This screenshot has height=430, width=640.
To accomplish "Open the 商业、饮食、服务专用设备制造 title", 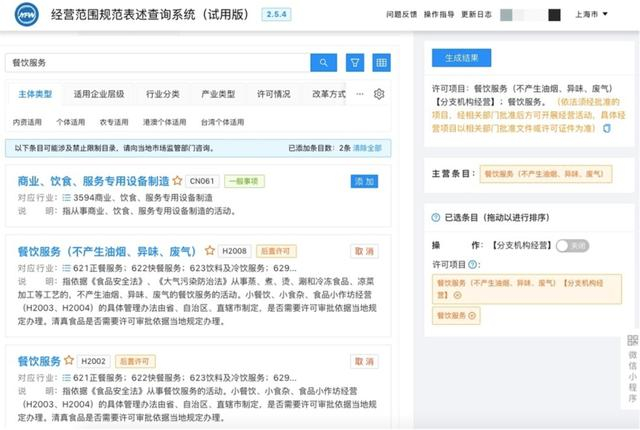I will coord(93,181).
